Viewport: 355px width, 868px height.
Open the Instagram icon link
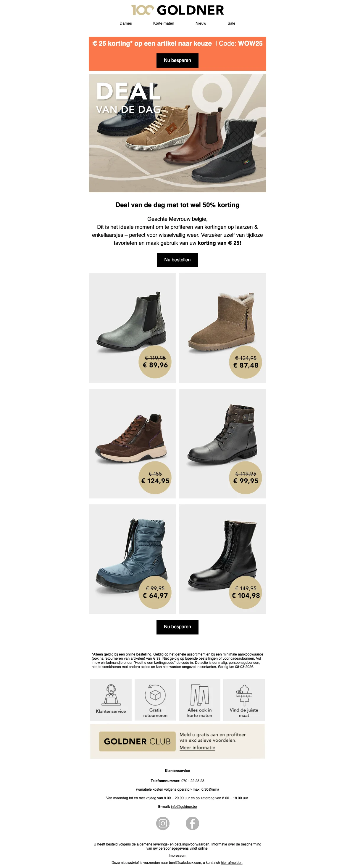pyautogui.click(x=163, y=823)
